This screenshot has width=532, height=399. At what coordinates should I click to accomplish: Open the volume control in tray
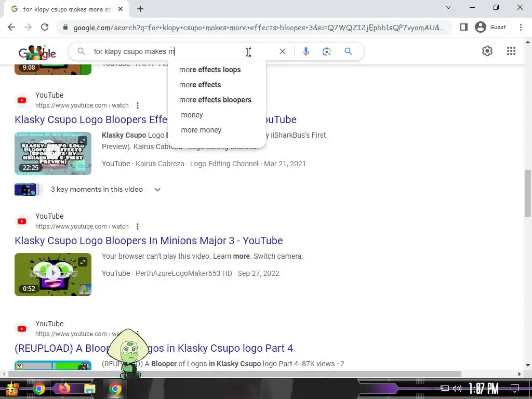(x=457, y=389)
